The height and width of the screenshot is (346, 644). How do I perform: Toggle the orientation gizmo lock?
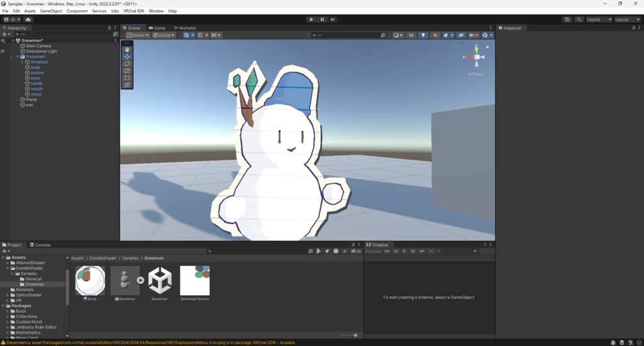487,47
